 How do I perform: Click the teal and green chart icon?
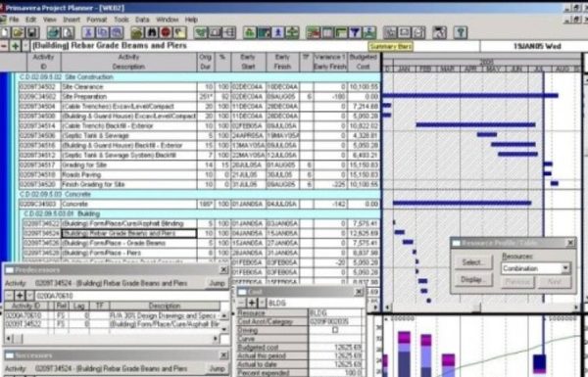click(x=264, y=32)
